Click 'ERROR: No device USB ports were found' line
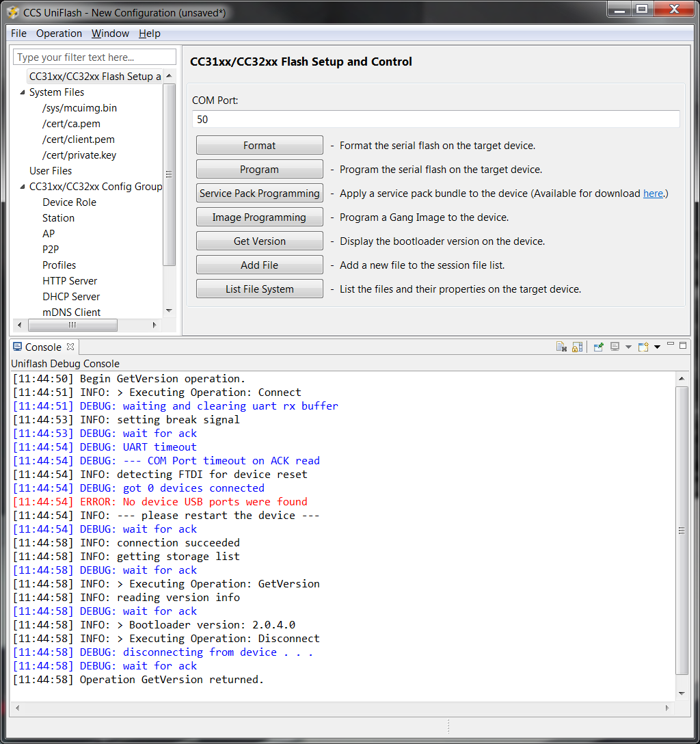Viewport: 700px width, 744px height. (160, 501)
